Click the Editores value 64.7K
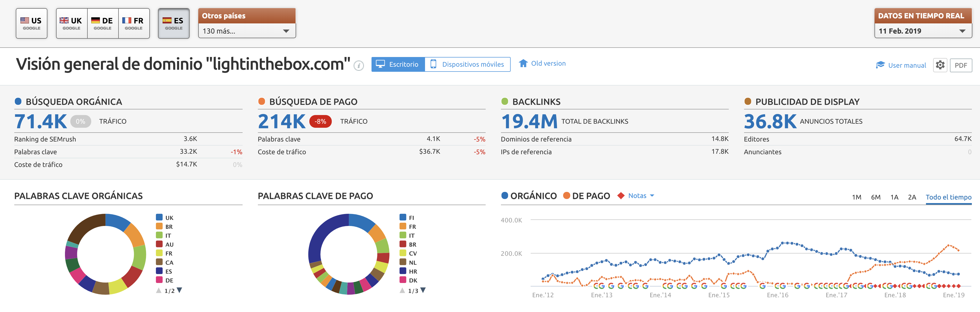This screenshot has height=312, width=980. (x=963, y=139)
